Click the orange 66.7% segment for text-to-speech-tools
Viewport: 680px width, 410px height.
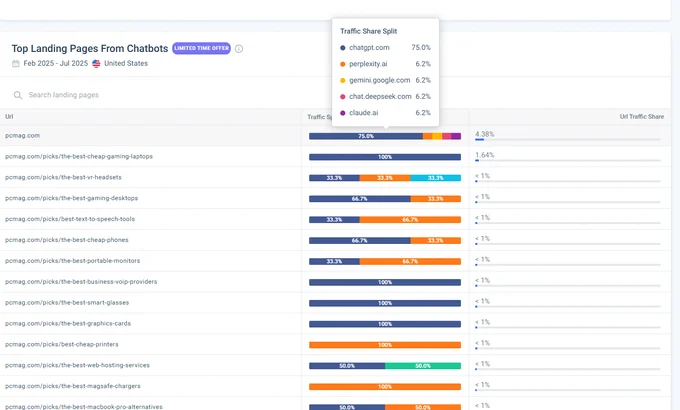point(410,220)
